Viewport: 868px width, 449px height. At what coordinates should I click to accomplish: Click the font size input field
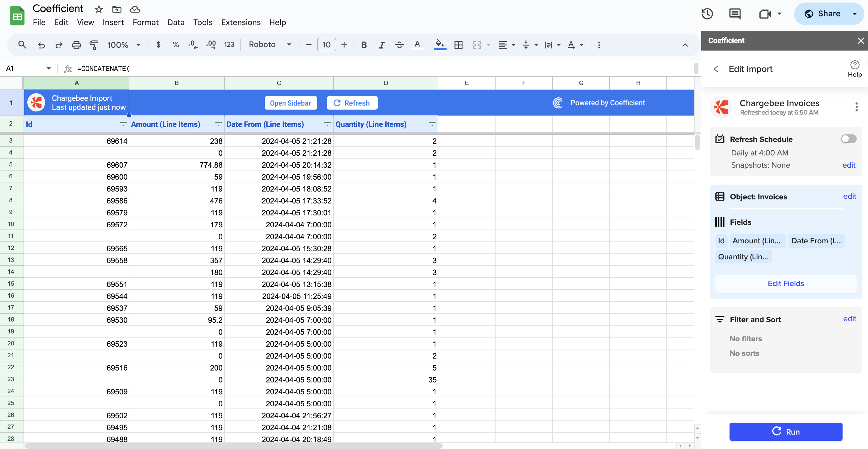(x=326, y=45)
